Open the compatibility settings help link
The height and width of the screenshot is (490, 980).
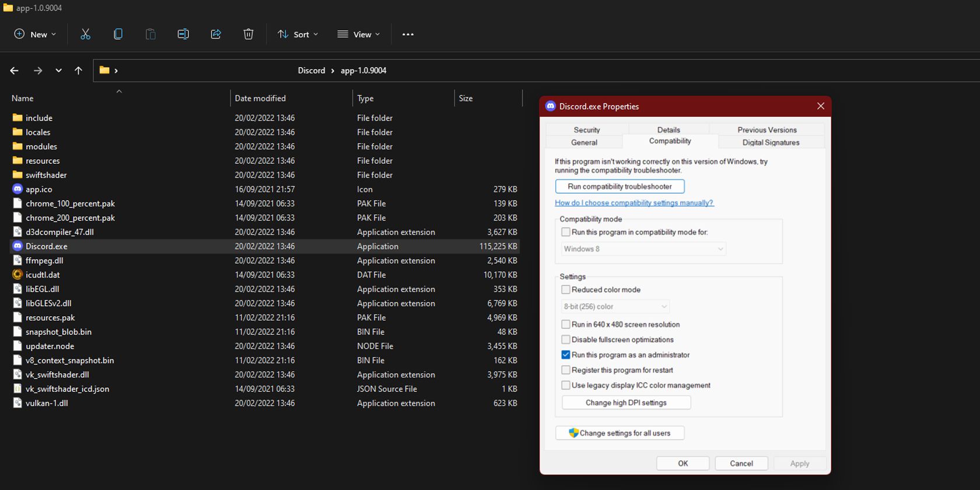(634, 203)
